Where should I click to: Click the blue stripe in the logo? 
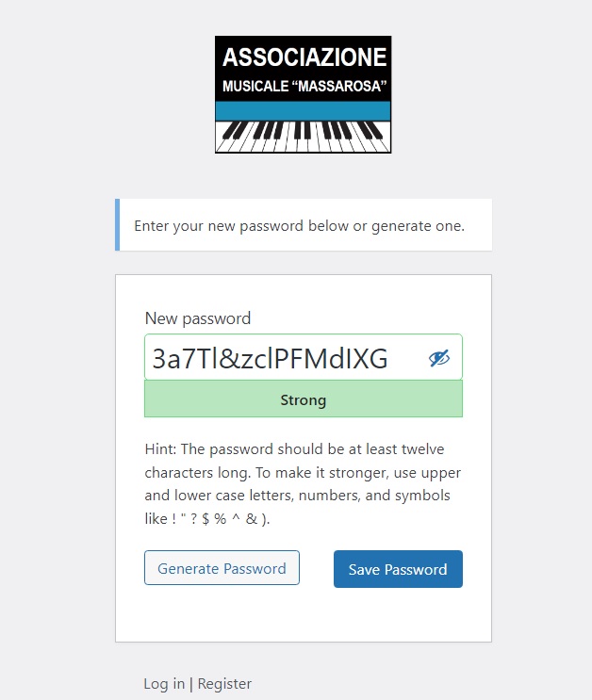pyautogui.click(x=303, y=109)
